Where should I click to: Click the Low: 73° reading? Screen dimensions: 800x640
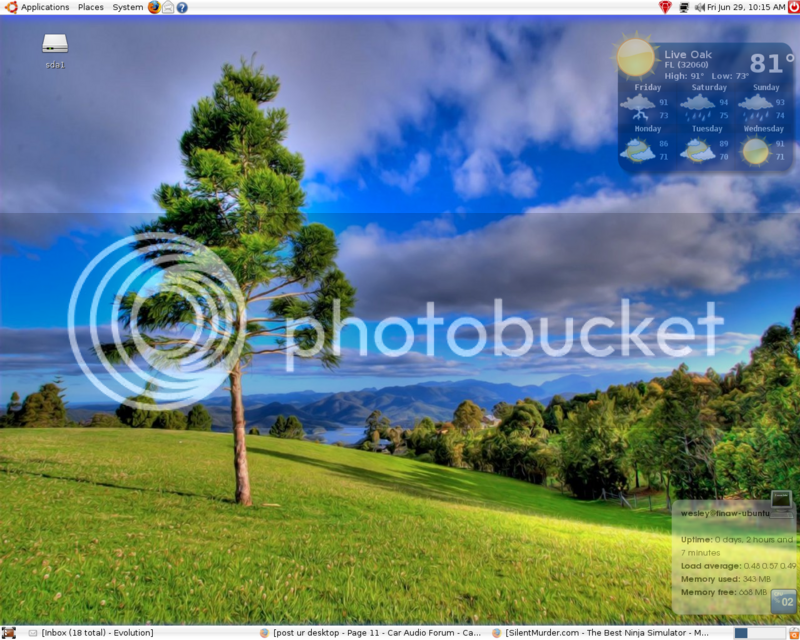point(730,76)
